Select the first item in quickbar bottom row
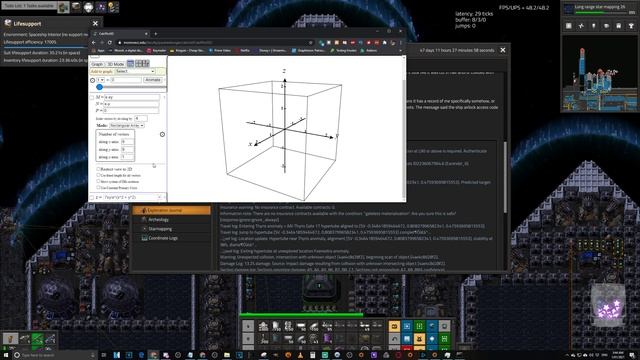The image size is (640, 360). 263,339
